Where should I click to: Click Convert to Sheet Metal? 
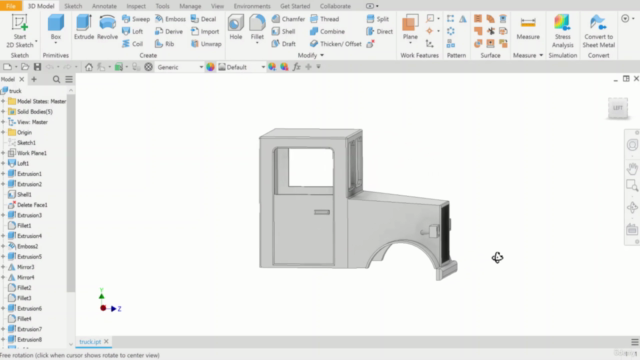[x=598, y=31]
